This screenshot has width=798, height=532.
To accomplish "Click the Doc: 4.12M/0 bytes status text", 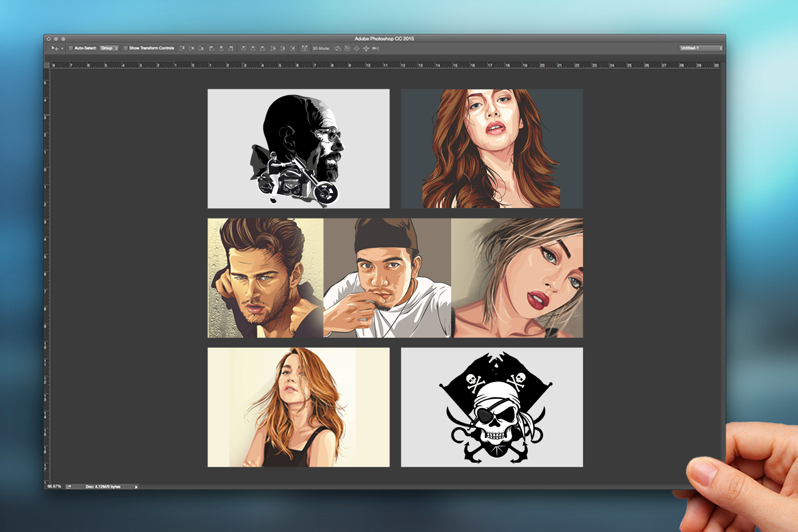I will coord(103,486).
